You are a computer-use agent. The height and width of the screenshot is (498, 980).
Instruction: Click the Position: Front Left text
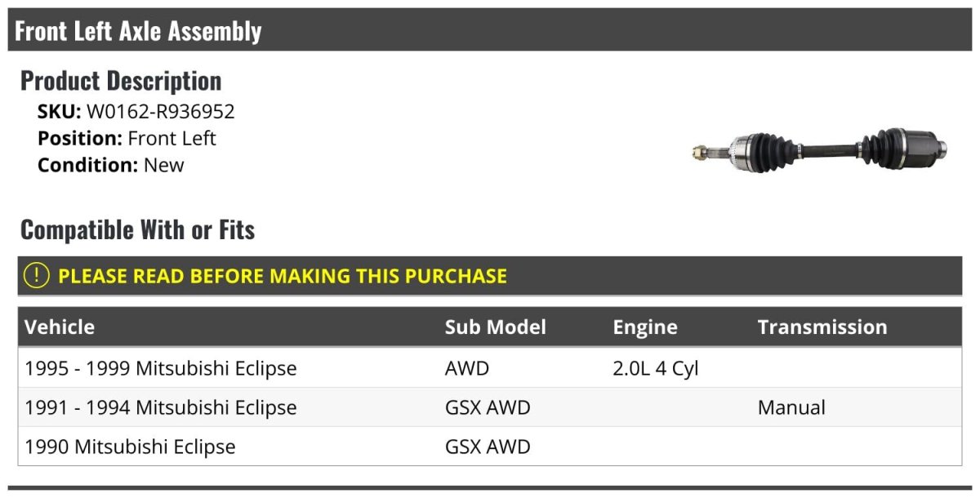tap(127, 138)
